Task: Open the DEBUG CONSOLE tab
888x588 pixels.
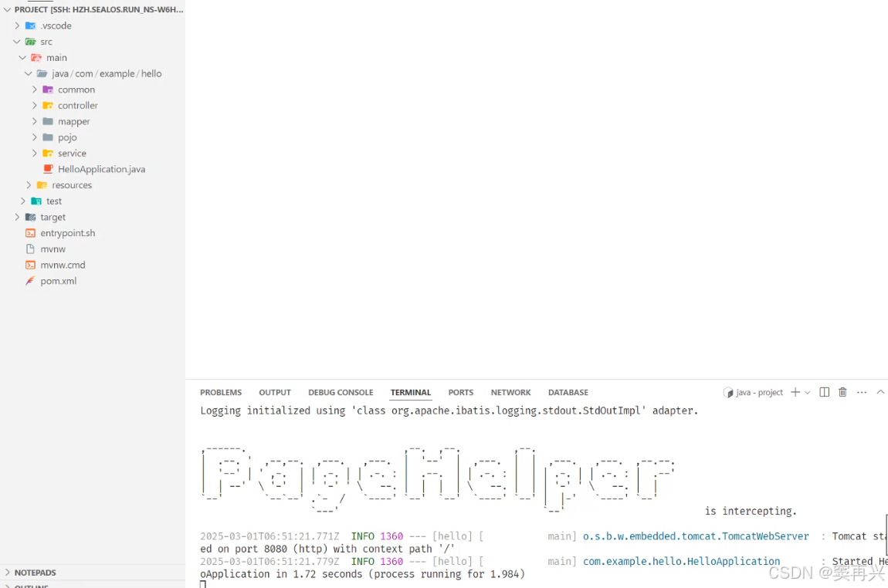Action: (x=341, y=392)
